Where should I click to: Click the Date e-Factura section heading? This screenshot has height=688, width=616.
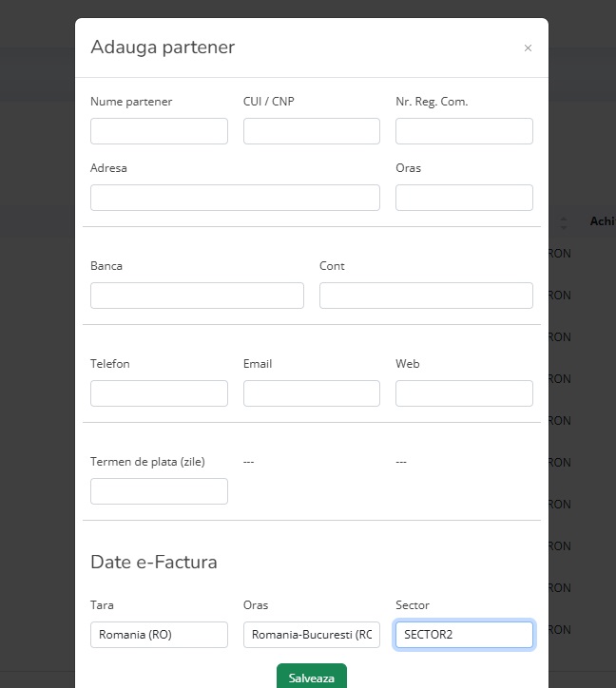[x=154, y=562]
